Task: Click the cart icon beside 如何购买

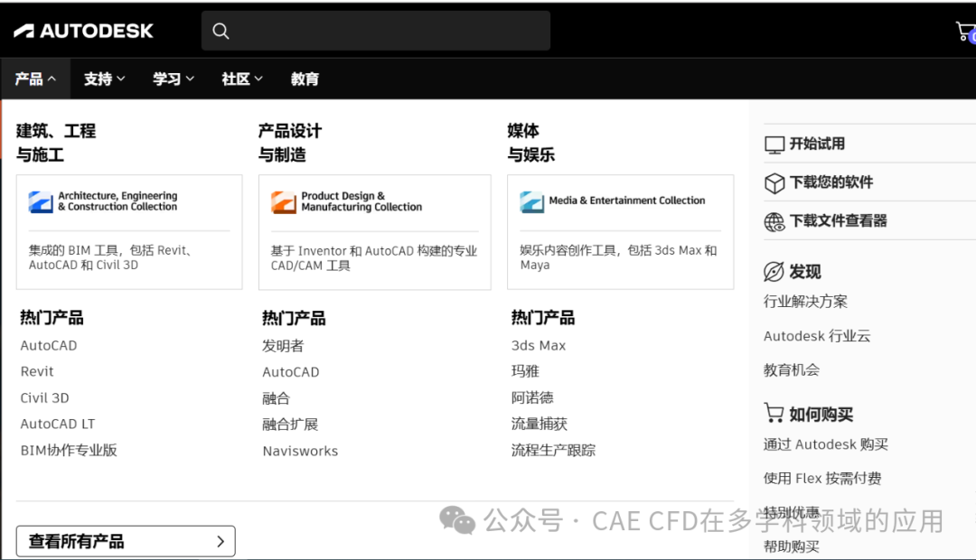Action: point(774,413)
